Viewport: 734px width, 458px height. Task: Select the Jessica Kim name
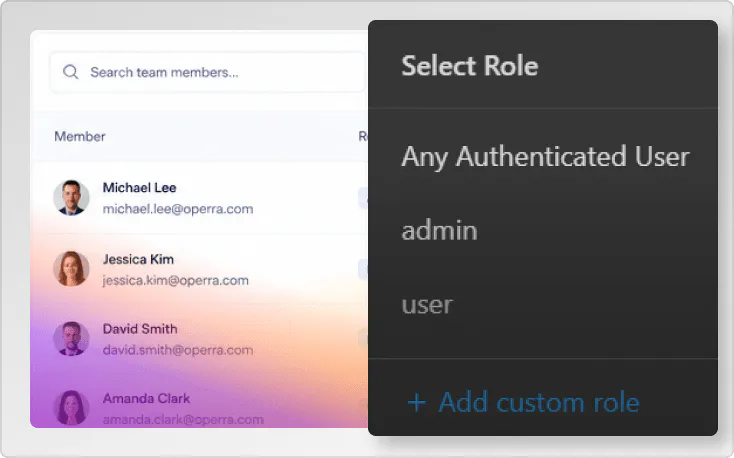pyautogui.click(x=138, y=259)
